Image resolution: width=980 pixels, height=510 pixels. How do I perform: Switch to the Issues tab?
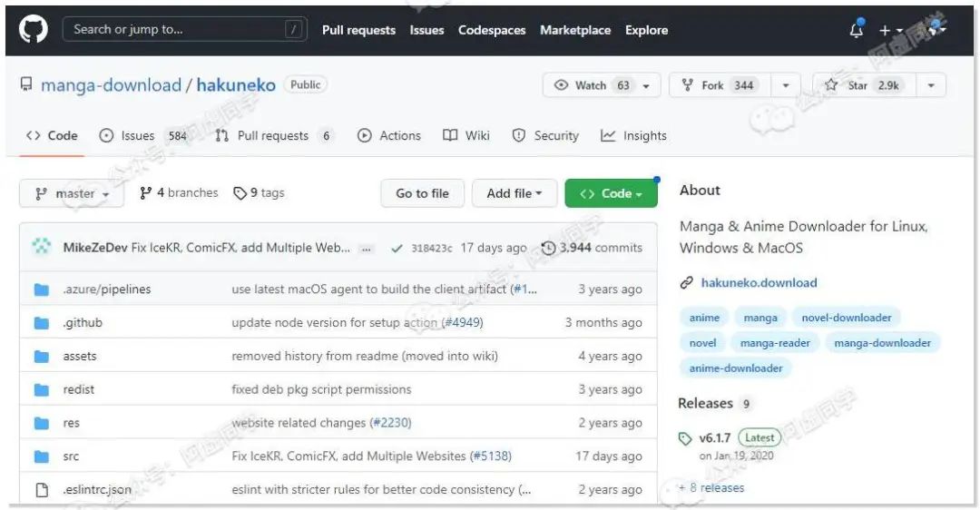[143, 135]
